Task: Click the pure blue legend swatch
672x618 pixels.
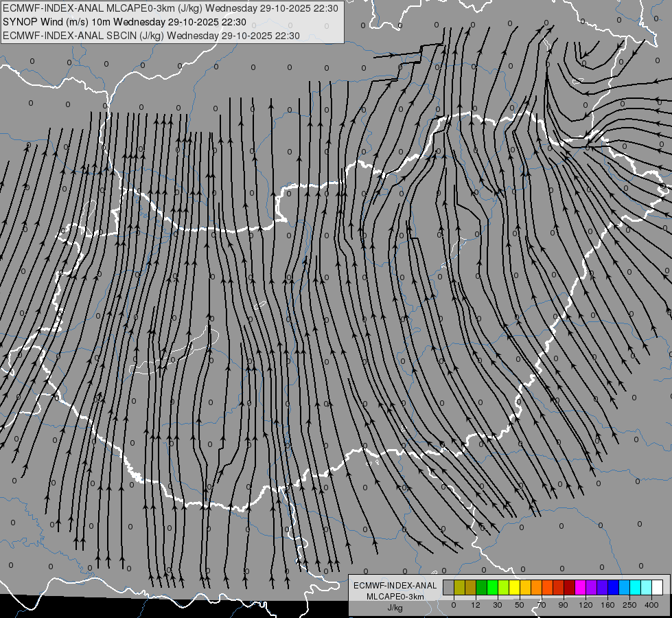Action: pyautogui.click(x=614, y=587)
